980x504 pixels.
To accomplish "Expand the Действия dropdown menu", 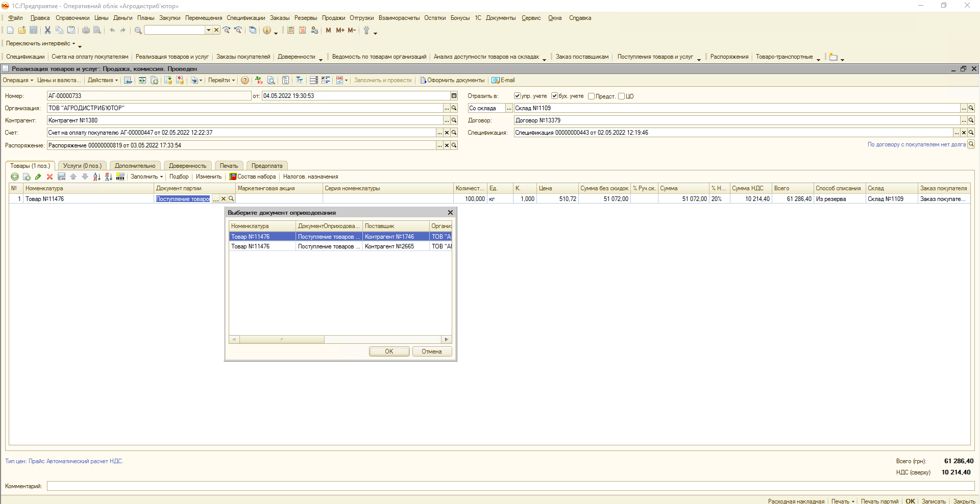I will 103,81.
